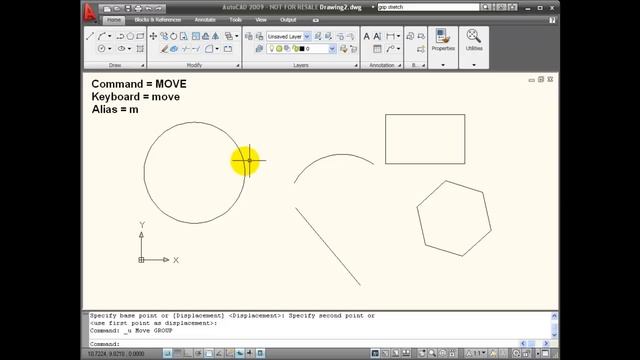Toggle Ortho Mode in status bar

188,353
